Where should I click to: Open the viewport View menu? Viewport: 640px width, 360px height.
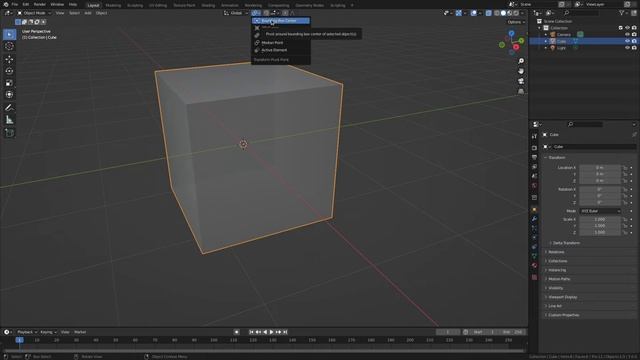click(60, 13)
